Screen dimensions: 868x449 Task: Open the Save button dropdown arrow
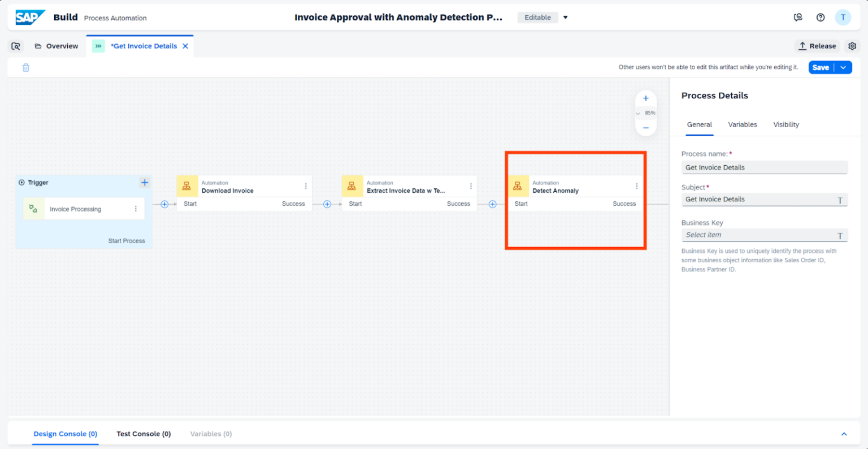point(842,67)
